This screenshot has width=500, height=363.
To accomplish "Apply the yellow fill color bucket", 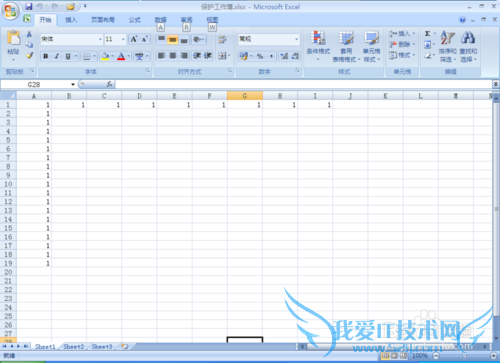I will click(x=105, y=56).
